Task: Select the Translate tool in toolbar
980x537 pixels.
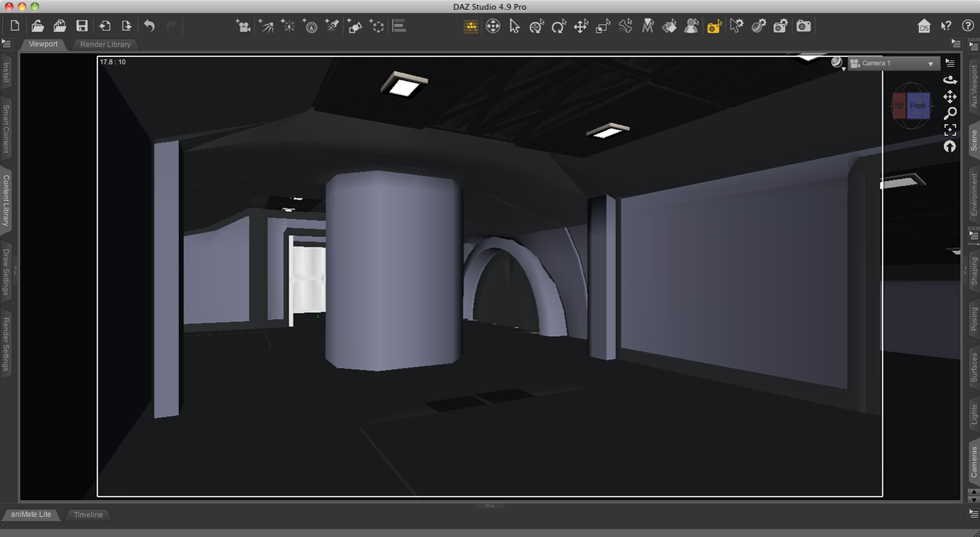Action: pyautogui.click(x=581, y=26)
